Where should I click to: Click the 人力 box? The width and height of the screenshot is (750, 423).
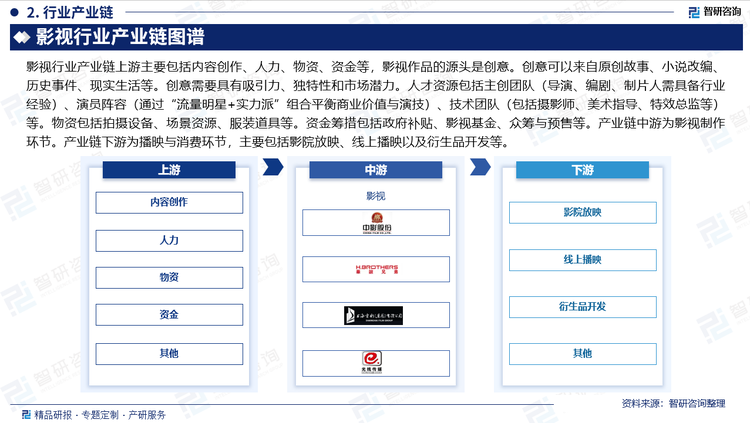[x=169, y=241]
